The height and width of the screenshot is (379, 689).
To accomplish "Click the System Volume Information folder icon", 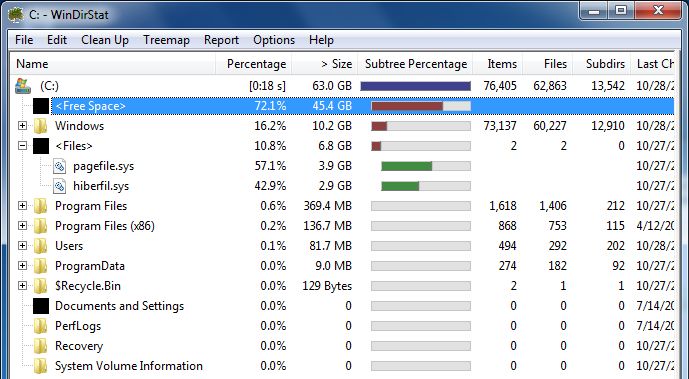I will pos(40,366).
